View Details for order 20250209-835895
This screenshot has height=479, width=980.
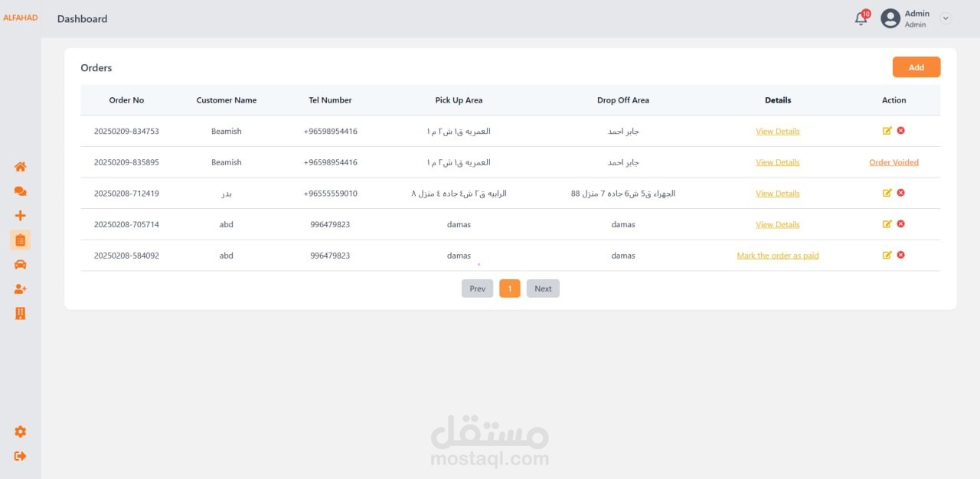(x=778, y=162)
